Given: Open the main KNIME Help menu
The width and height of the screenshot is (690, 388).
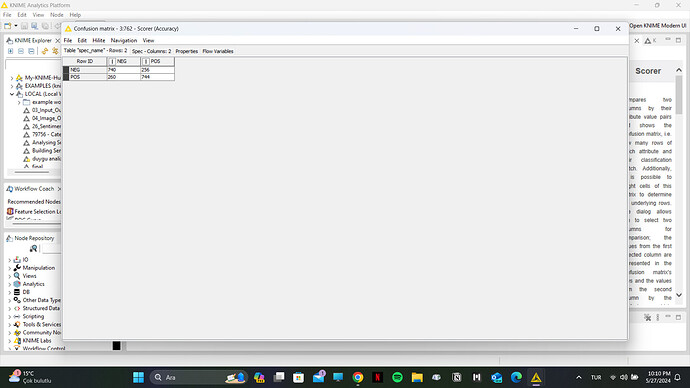Looking at the screenshot, I should click(x=75, y=15).
